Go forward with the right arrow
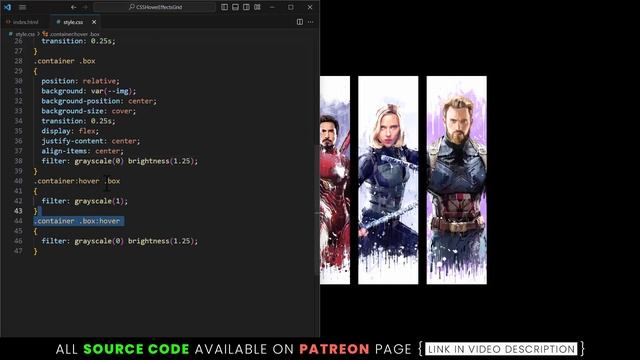Viewport: 640px width, 360px height. tap(85, 7)
